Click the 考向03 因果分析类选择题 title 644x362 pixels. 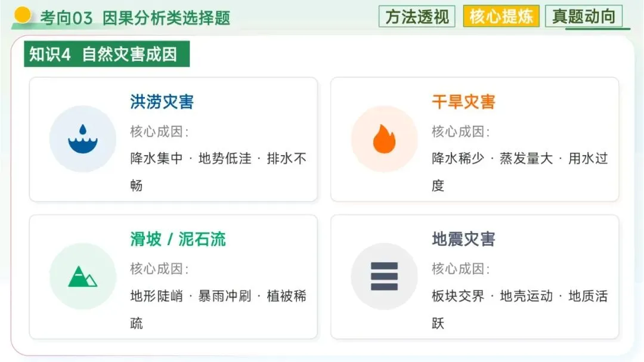pos(135,18)
